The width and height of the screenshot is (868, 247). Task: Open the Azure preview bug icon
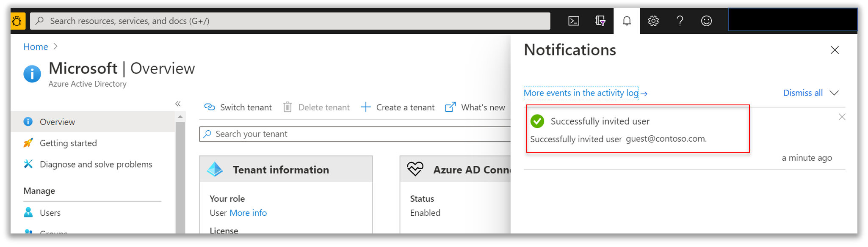point(17,21)
